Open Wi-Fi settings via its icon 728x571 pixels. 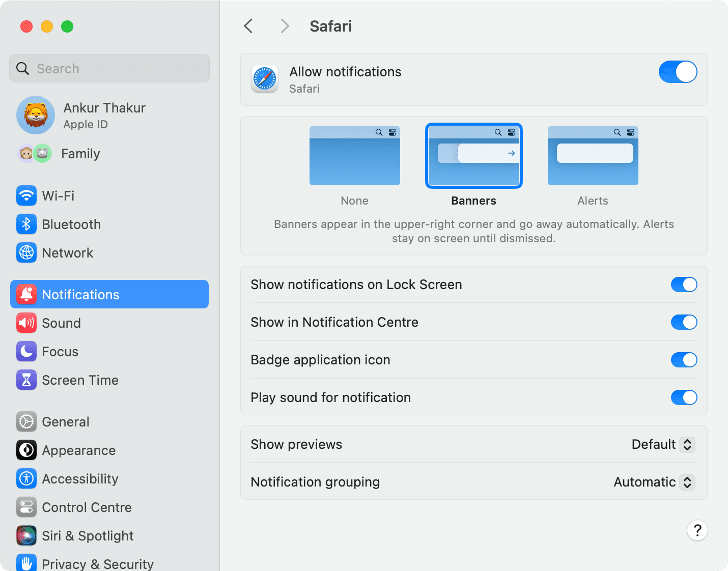tap(26, 195)
